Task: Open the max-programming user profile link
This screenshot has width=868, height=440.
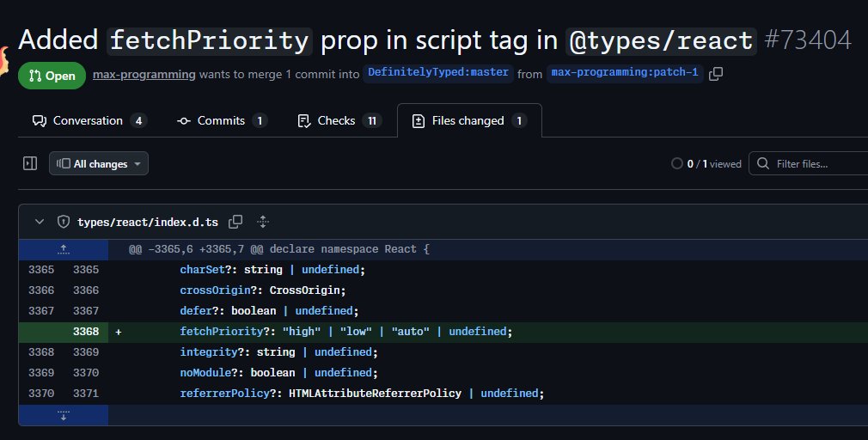Action: (x=144, y=74)
